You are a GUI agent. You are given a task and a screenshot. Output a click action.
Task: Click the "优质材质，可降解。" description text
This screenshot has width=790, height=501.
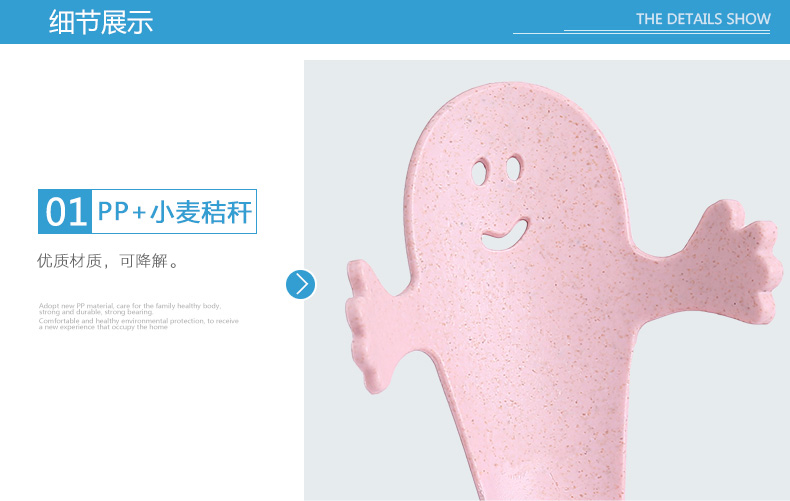109,262
